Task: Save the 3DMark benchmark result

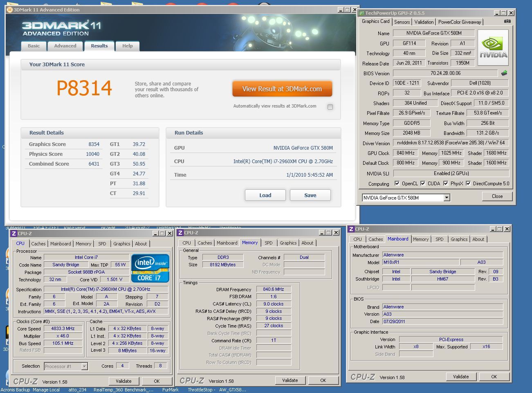Action: (x=310, y=195)
